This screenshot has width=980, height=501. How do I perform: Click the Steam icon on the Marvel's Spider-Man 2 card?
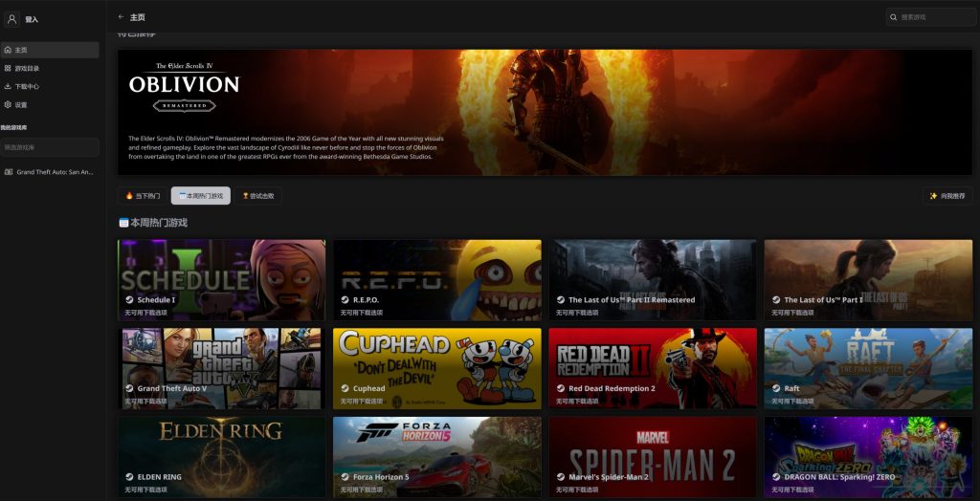[x=561, y=477]
